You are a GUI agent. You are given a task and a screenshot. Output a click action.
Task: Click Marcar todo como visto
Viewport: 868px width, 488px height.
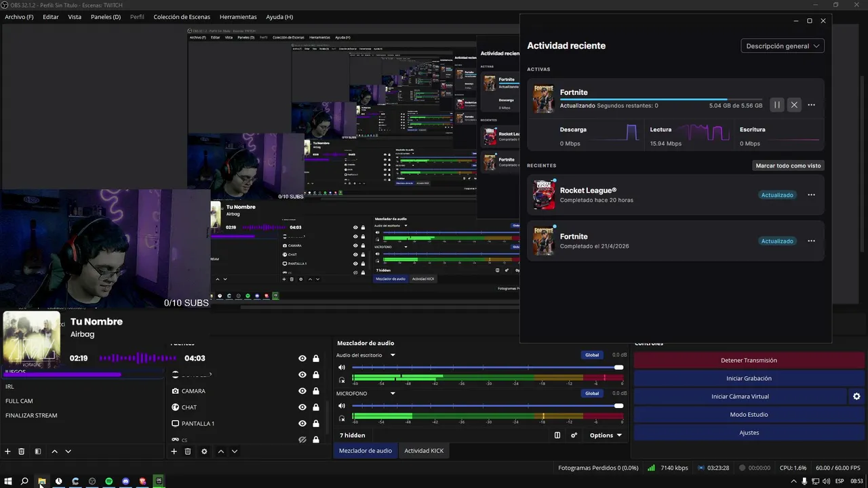pyautogui.click(x=788, y=165)
